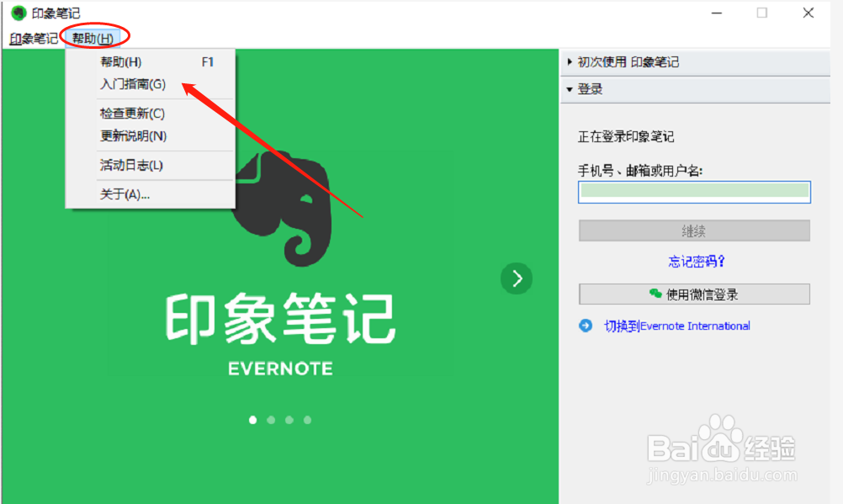Screen dimensions: 843x504
Task: Click the blue arrow icon beside Evernote International
Action: [x=586, y=326]
